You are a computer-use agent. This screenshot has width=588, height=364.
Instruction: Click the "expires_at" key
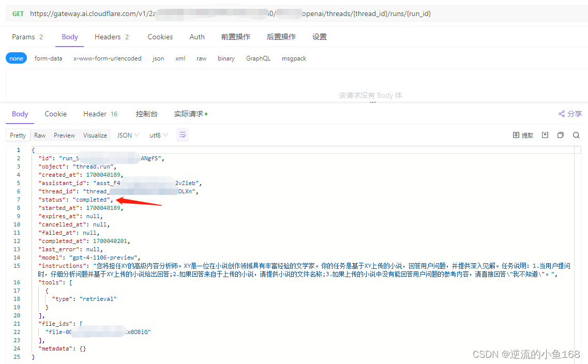pyautogui.click(x=59, y=216)
